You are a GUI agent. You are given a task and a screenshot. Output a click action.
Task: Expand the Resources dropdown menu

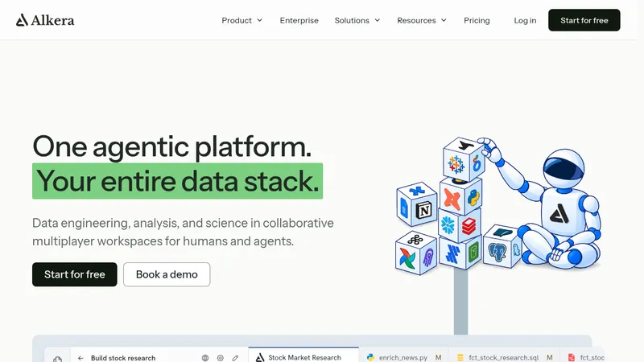pos(422,20)
